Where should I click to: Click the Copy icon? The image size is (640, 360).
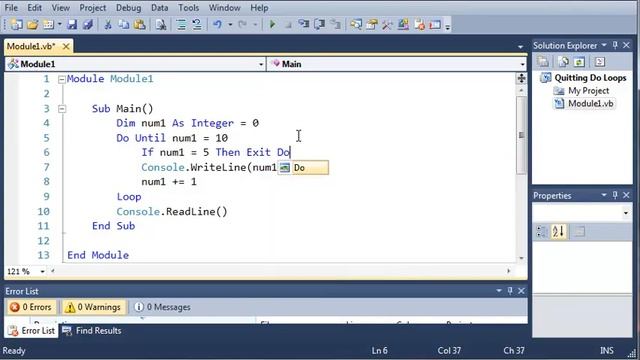(x=124, y=25)
